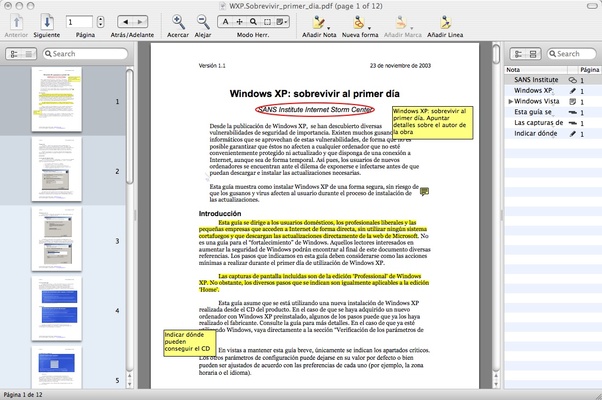Click thumbnail panel scroll down arrow
The image size is (602, 400).
pyautogui.click(x=130, y=384)
